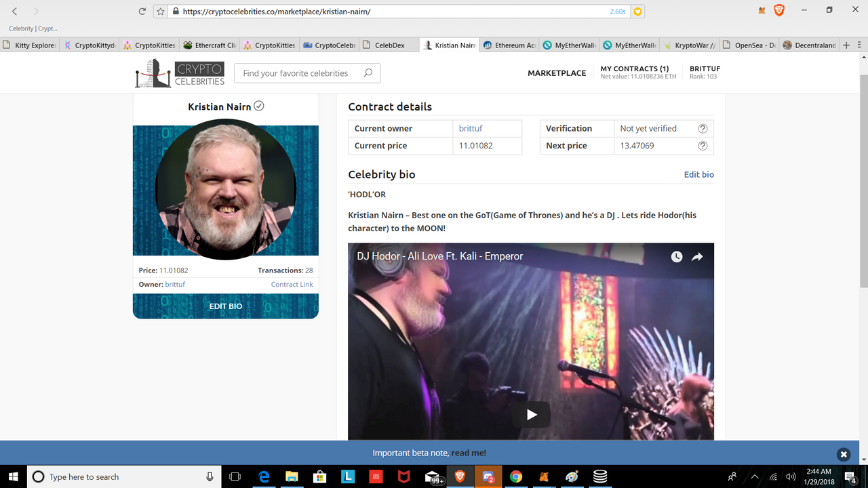The width and height of the screenshot is (868, 488).
Task: Open Microsoft Store from the taskbar
Action: [319, 476]
